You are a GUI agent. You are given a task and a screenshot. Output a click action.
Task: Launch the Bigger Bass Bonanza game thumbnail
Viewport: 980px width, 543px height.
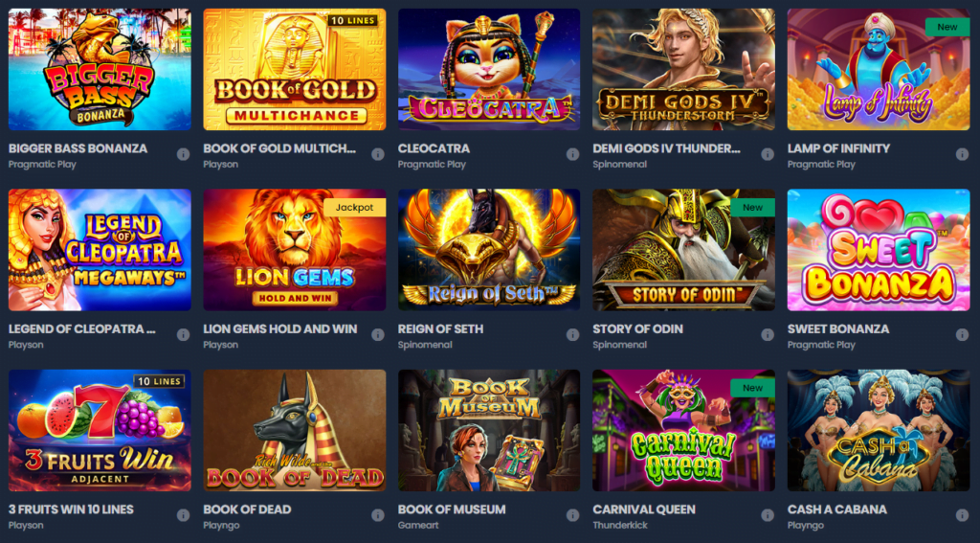(x=100, y=70)
